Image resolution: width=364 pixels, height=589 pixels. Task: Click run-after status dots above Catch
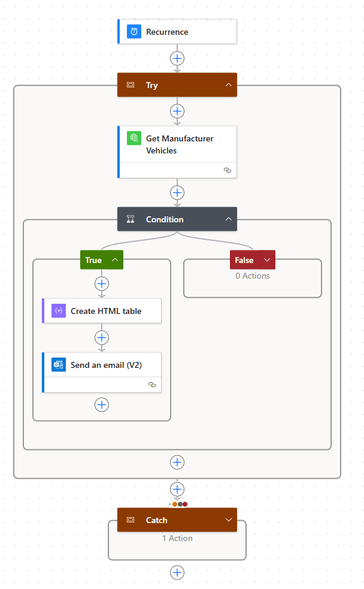tap(180, 504)
